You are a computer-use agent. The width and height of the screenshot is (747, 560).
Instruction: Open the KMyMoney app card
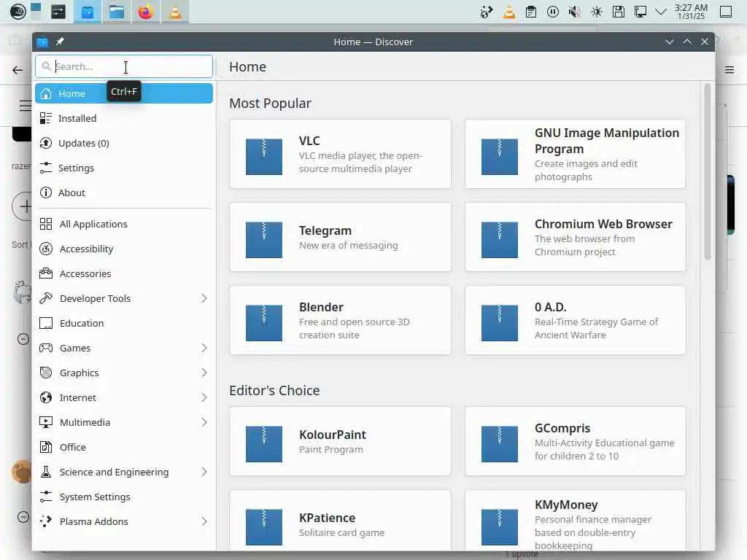point(575,520)
